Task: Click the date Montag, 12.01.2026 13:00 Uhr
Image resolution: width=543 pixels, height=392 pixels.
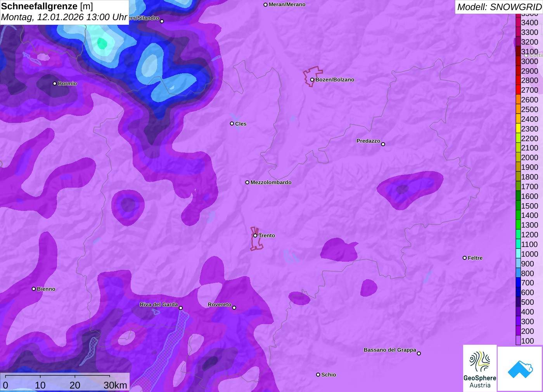Action: (x=64, y=17)
